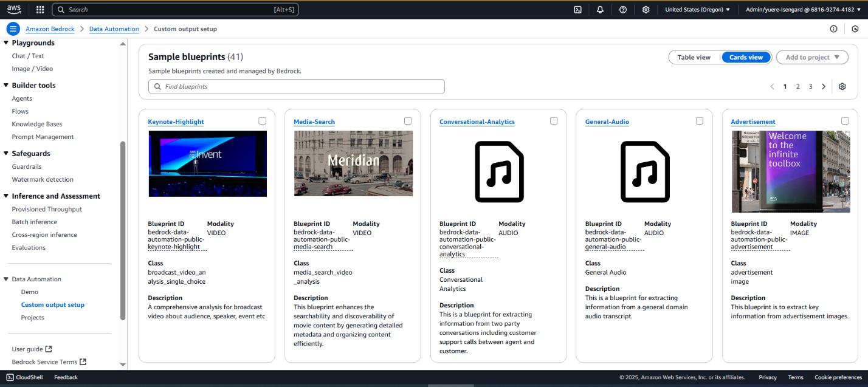Go to blueprints page 2
This screenshot has width=868, height=387.
797,86
